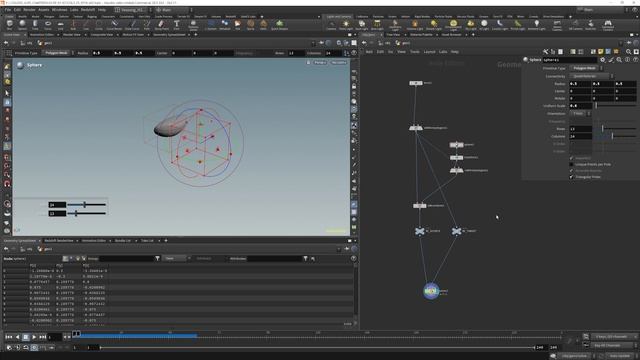Toggle Unique Points per Pole checkbox
640x360 pixels.
click(571, 164)
